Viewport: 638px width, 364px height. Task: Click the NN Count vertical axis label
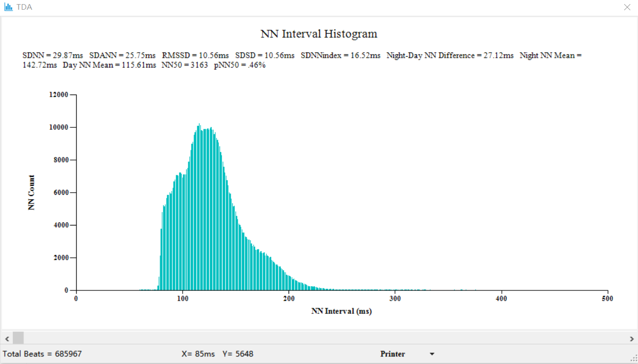coord(32,193)
